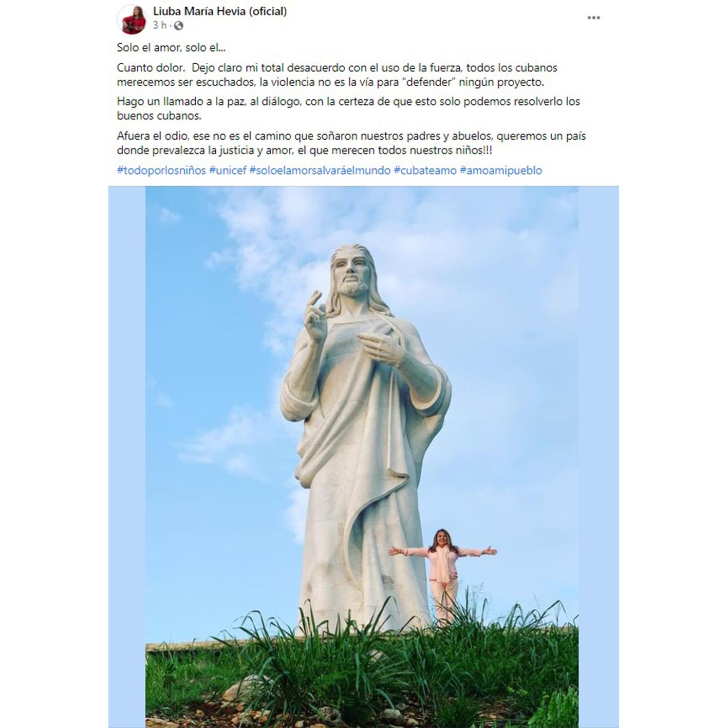Screen dimensions: 728x728
Task: Open the 3 h post timestamp
Action: (159, 25)
